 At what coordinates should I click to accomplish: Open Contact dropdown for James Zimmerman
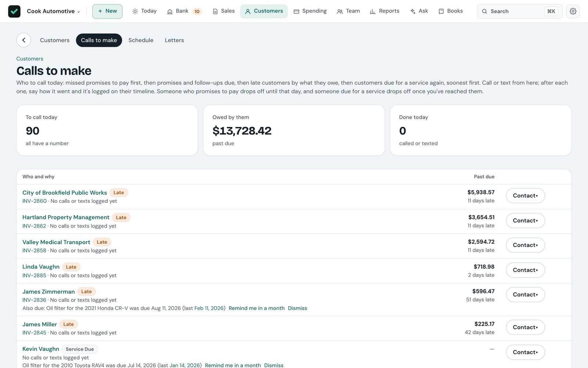coord(525,295)
